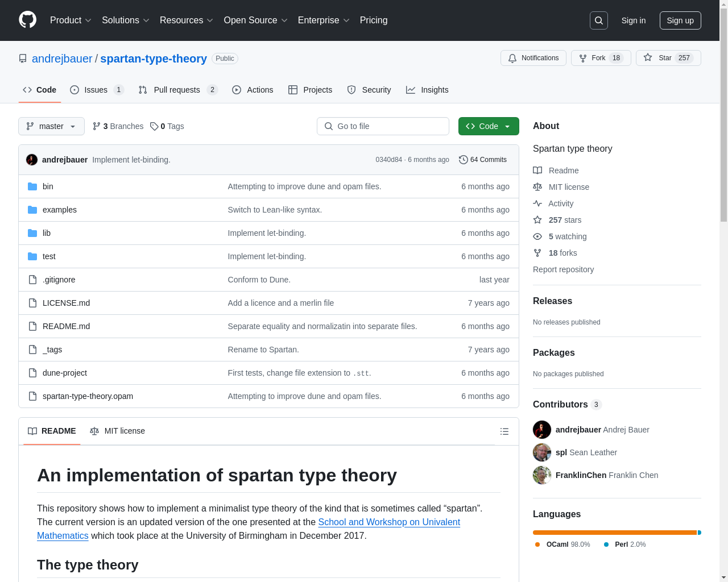View 64 Commits history

(x=483, y=160)
